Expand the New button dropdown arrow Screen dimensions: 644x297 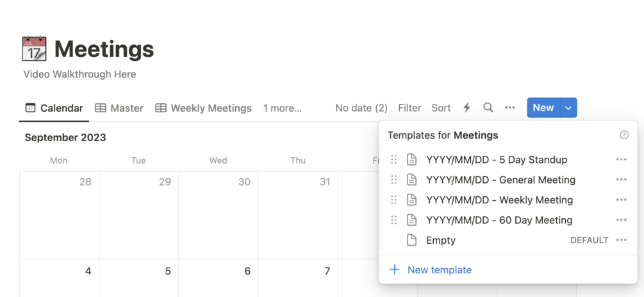pyautogui.click(x=568, y=108)
